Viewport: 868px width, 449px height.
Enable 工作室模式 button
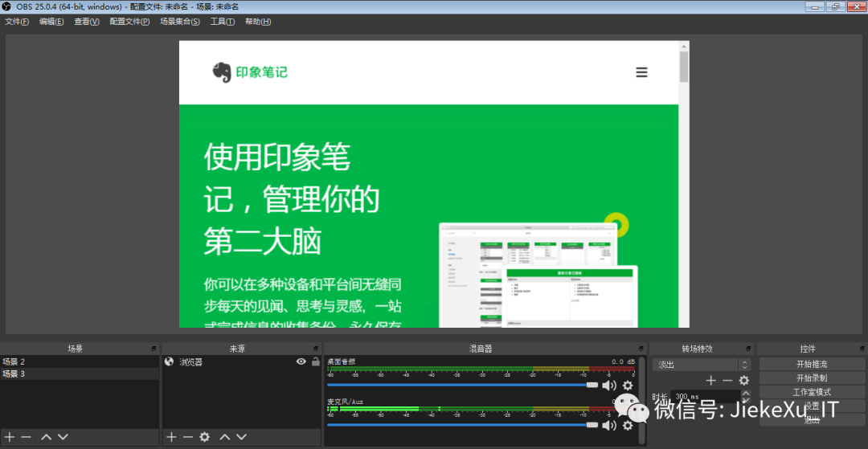(x=812, y=392)
